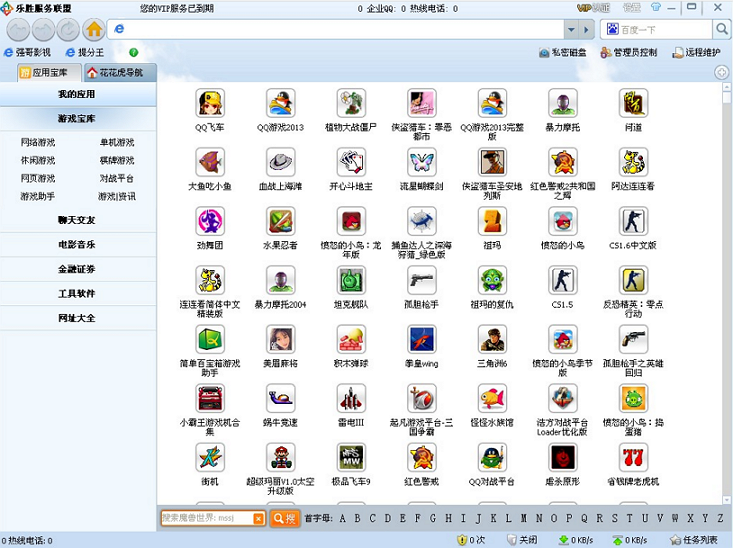The width and height of the screenshot is (733, 548).
Task: Open 任务列表 in the status bar
Action: 694,540
